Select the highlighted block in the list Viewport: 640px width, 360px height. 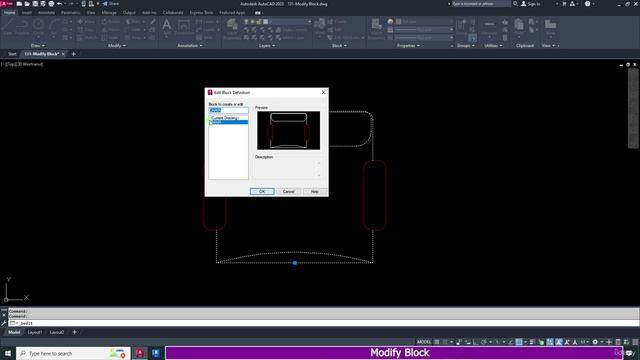point(228,122)
